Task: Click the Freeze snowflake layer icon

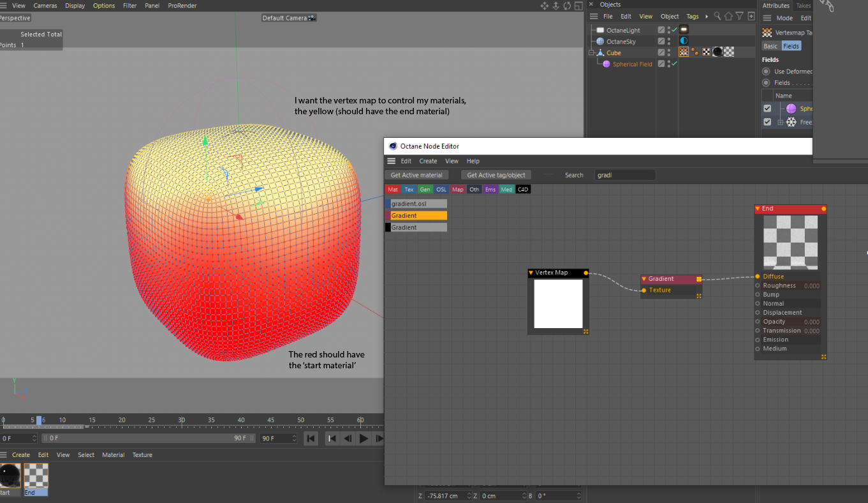Action: click(791, 122)
